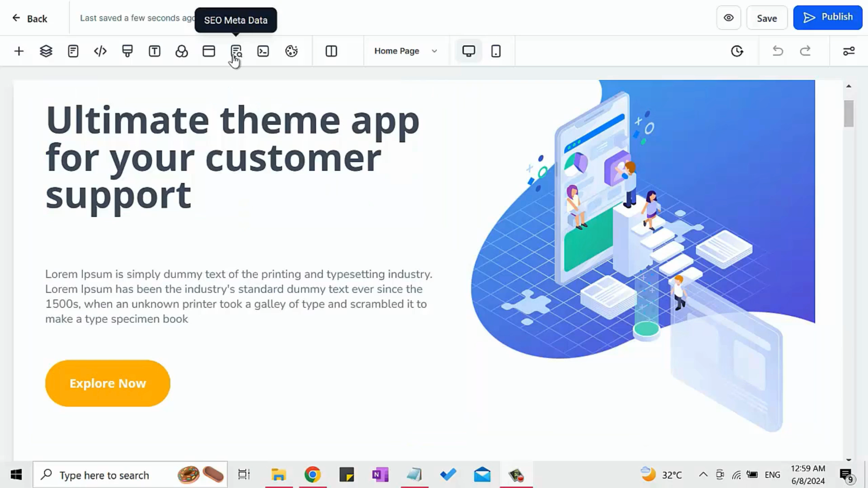Click the redo arrow icon

[805, 51]
